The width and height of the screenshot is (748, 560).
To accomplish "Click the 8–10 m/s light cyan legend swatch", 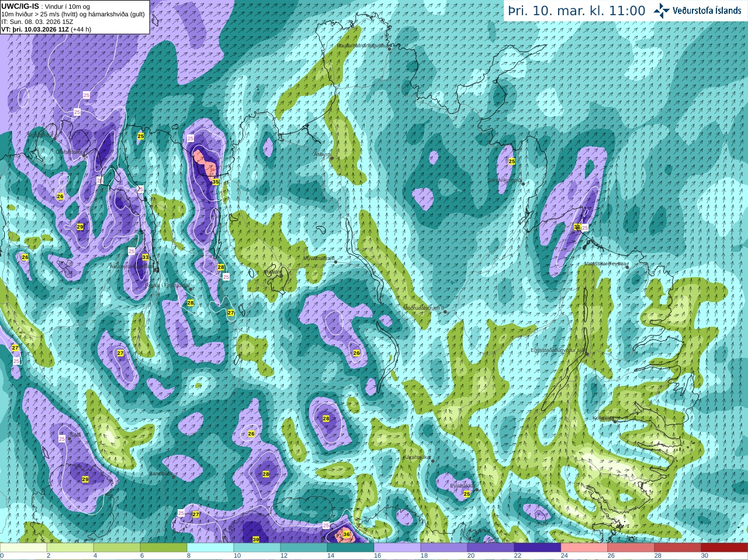I will (x=210, y=548).
